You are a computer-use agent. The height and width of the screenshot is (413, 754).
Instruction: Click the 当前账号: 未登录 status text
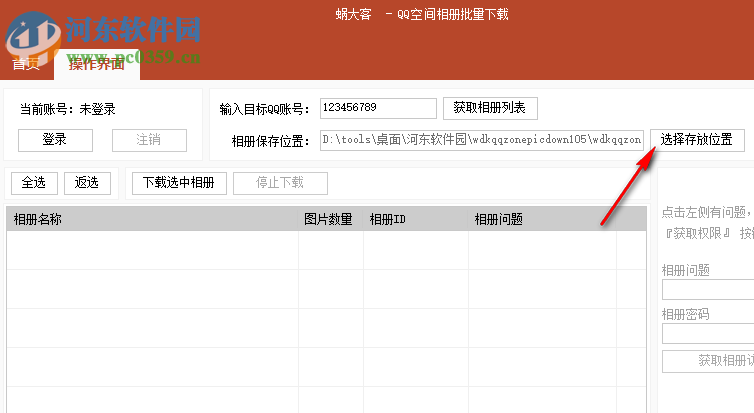(67, 109)
